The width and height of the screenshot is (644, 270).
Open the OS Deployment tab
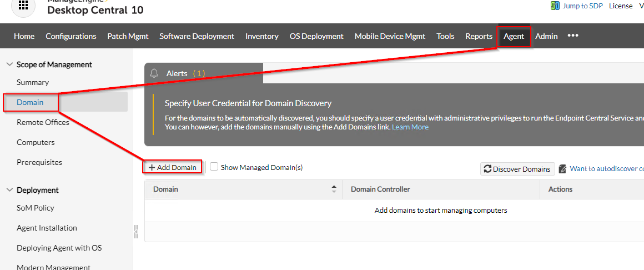coord(316,36)
